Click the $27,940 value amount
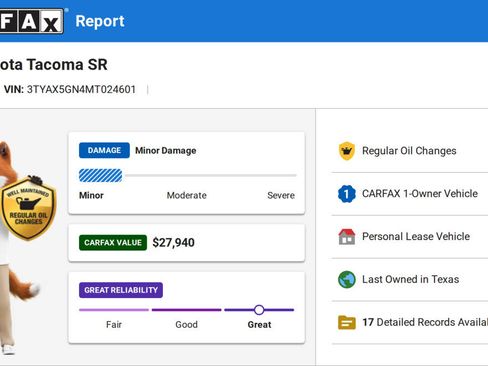This screenshot has height=366, width=488. [x=173, y=243]
